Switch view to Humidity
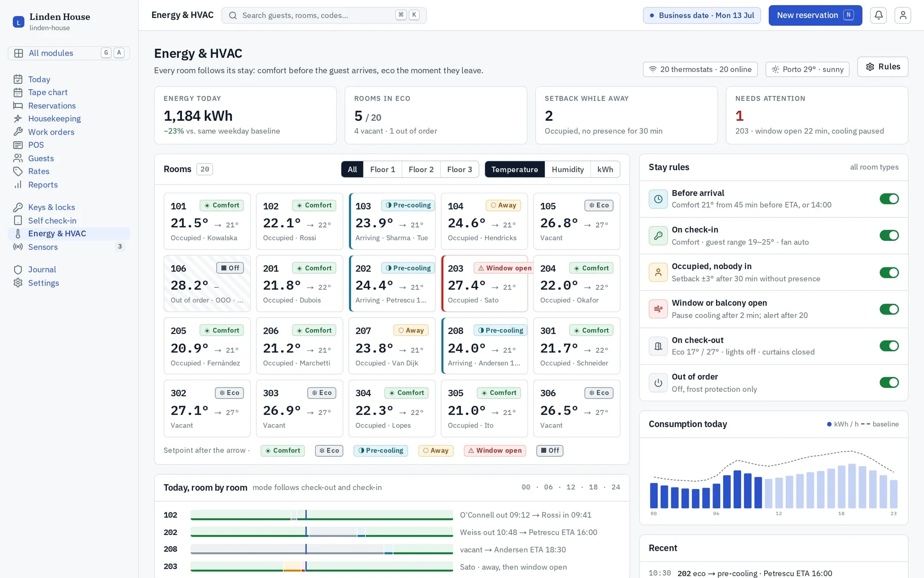 pyautogui.click(x=567, y=169)
